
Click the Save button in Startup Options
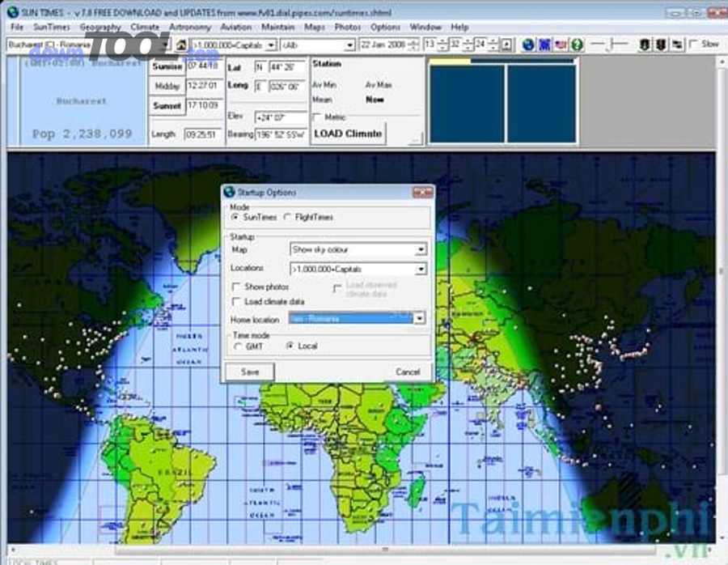[x=250, y=372]
